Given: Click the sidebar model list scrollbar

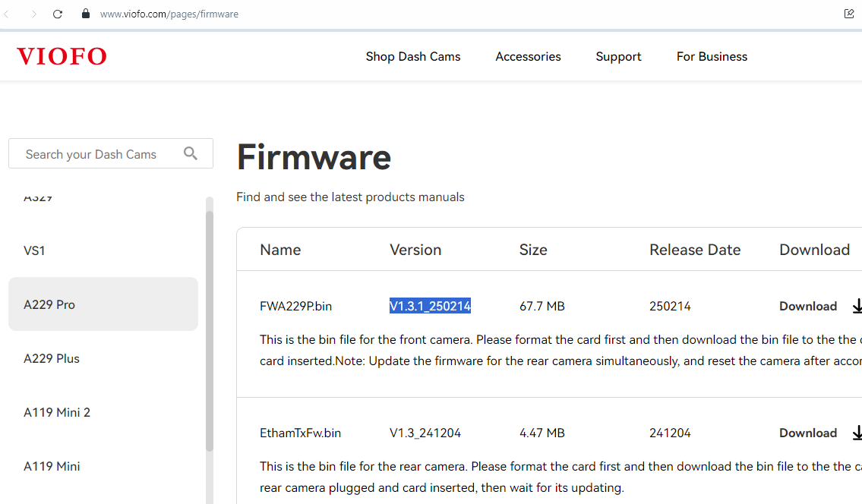Looking at the screenshot, I should click(210, 326).
